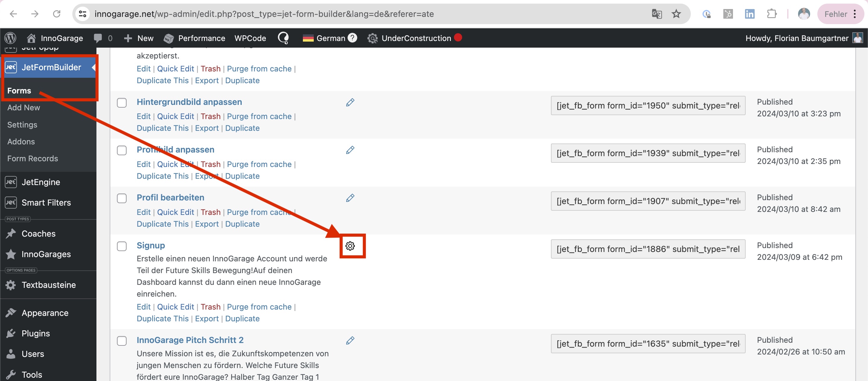Click Export under Profil bearbeiten

206,224
